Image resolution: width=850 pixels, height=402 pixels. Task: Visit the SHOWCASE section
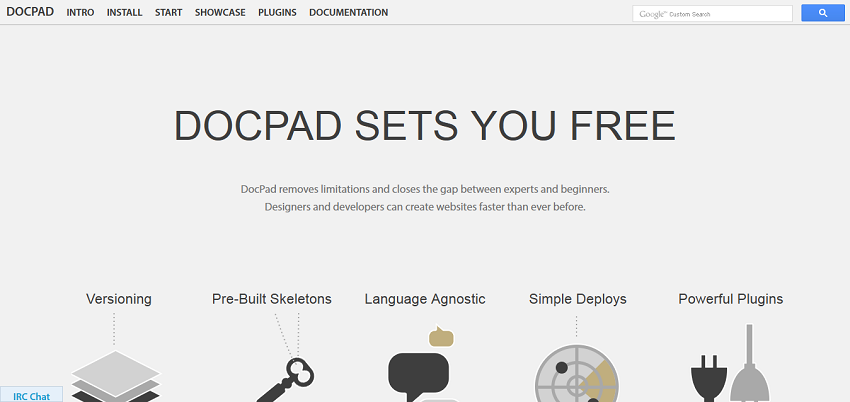(220, 12)
